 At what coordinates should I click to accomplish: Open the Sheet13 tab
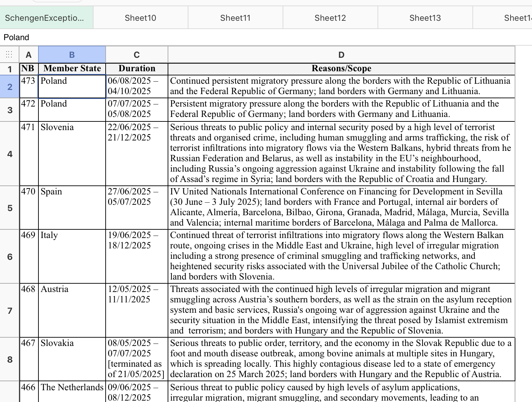coord(425,18)
